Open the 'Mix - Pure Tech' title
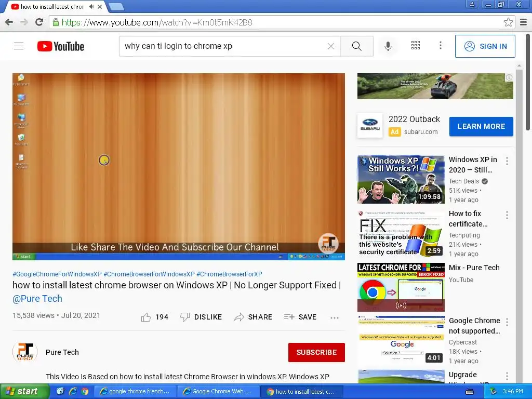 (x=474, y=268)
